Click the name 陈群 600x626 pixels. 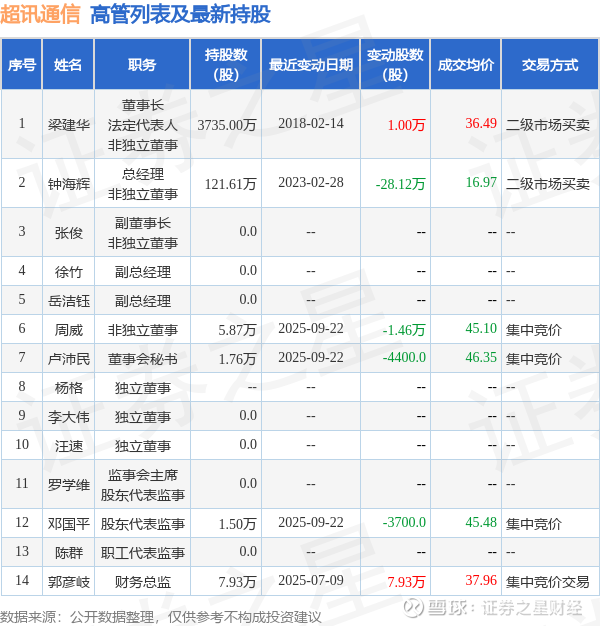[x=69, y=553]
